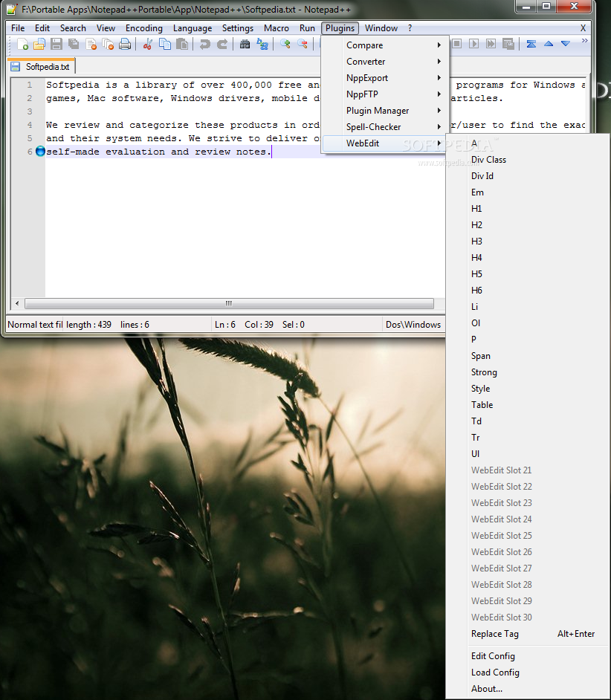Click the Copy toolbar icon
The image size is (611, 700).
[165, 44]
